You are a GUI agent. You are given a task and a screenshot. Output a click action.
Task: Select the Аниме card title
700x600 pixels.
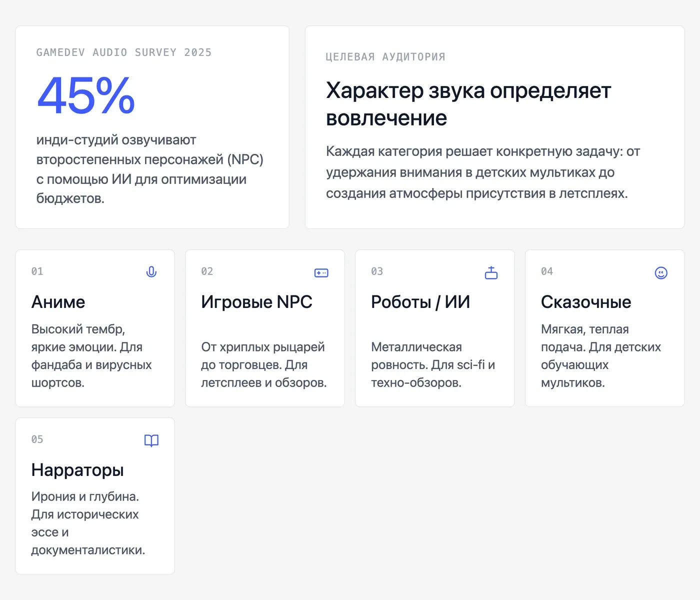[58, 302]
